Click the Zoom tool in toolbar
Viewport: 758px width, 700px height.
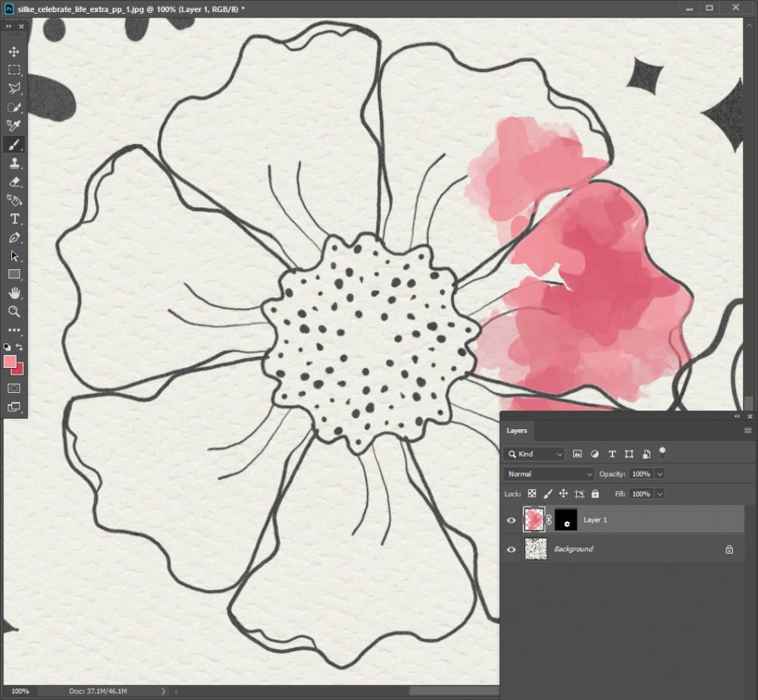click(x=14, y=312)
